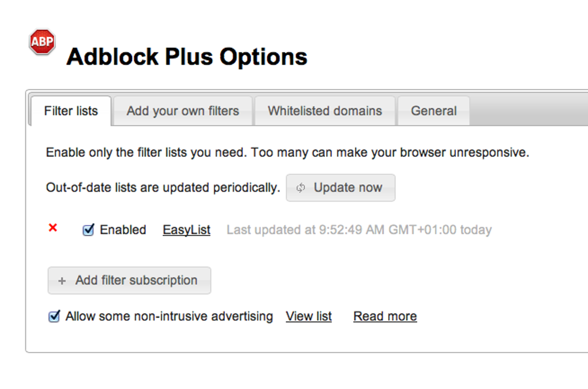Switch to the Add your own filters tab

[183, 111]
